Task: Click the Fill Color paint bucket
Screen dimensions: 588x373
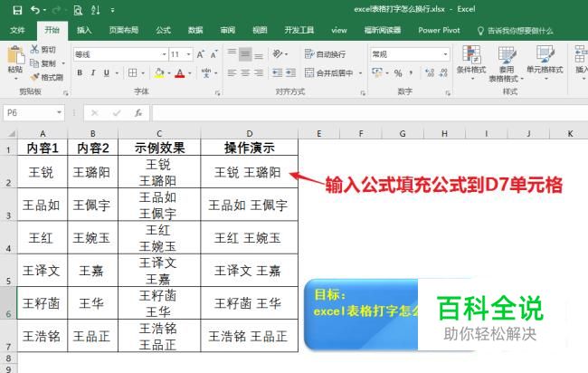Action: (x=159, y=72)
